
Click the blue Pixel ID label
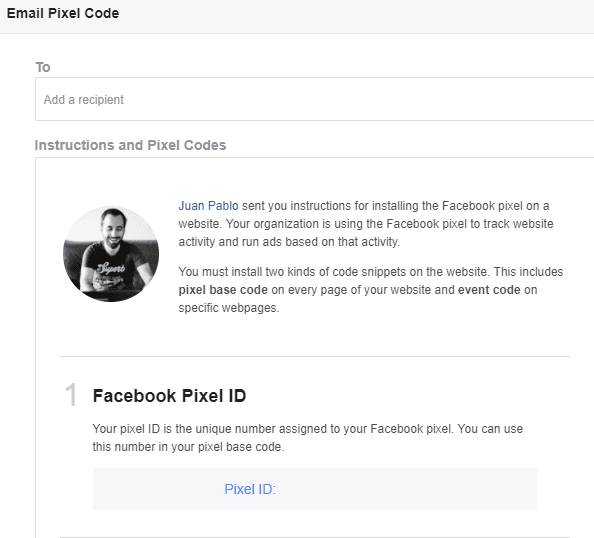tap(250, 489)
